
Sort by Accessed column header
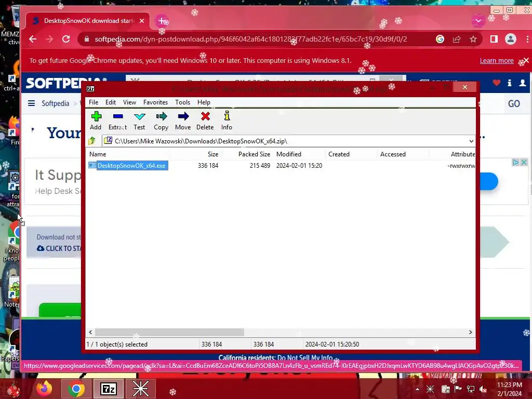403,154
